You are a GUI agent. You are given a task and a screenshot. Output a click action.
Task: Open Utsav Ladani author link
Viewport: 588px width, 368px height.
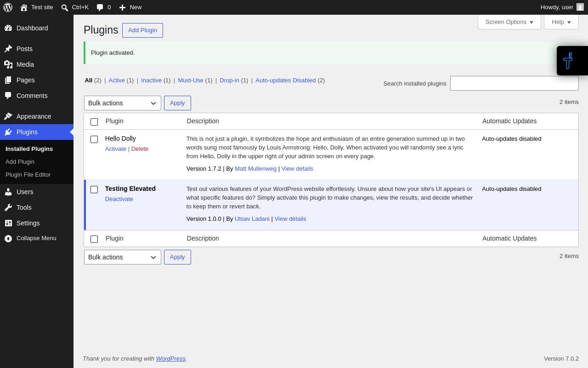[252, 218]
